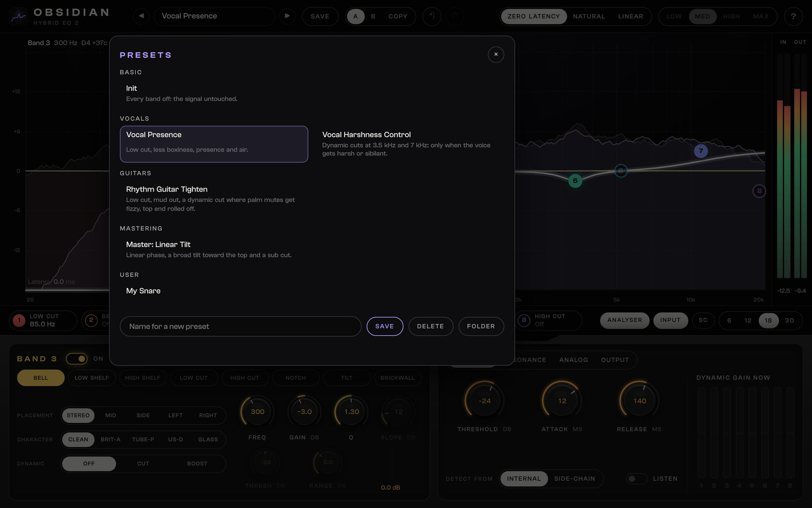The height and width of the screenshot is (508, 812).
Task: Click the top bar SAVE button
Action: [320, 16]
